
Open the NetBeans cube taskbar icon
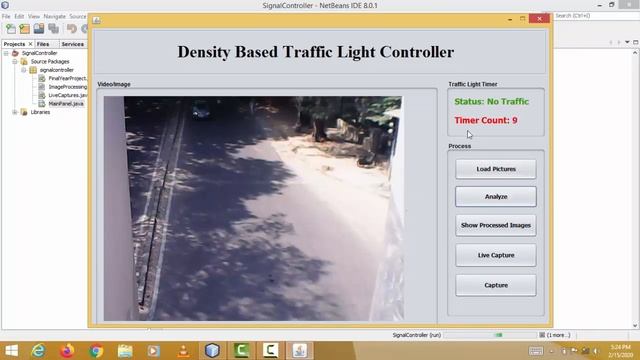click(212, 351)
